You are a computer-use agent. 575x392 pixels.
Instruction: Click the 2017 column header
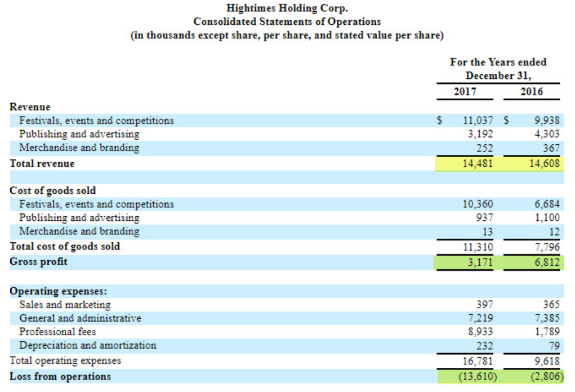point(465,91)
